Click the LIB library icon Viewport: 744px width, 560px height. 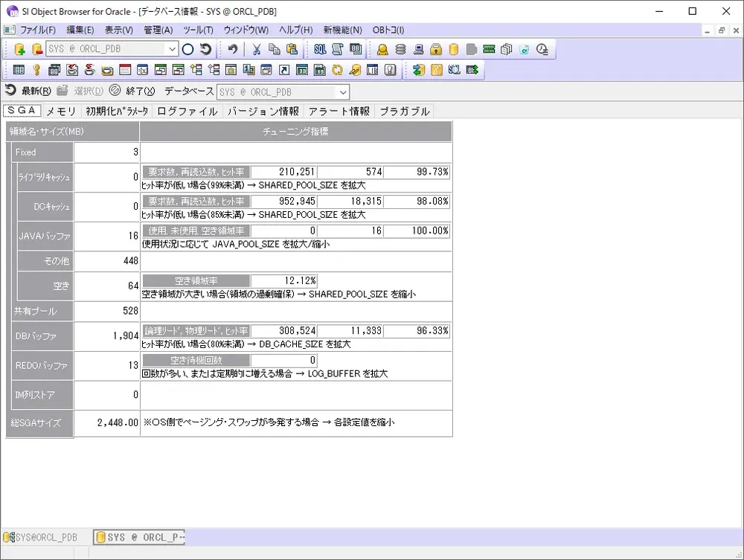pos(373,70)
